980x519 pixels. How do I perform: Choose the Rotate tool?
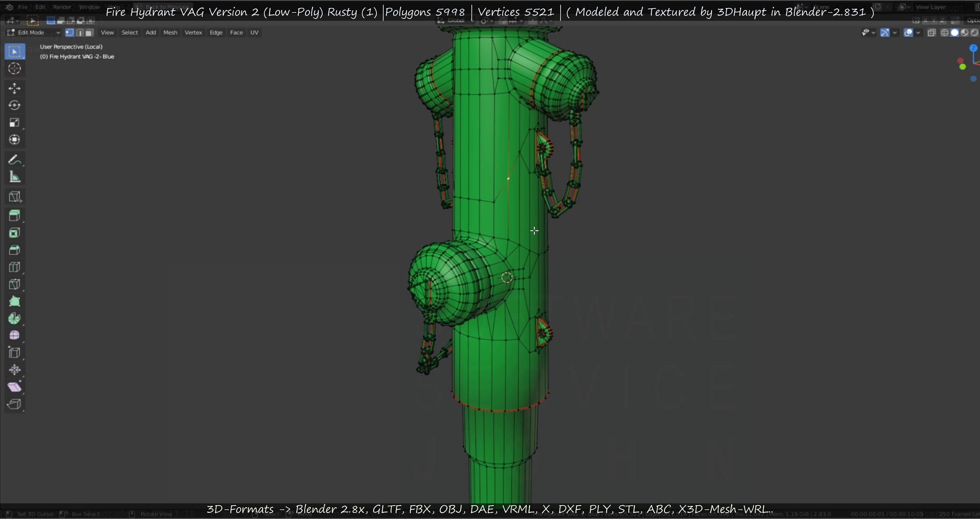(15, 105)
